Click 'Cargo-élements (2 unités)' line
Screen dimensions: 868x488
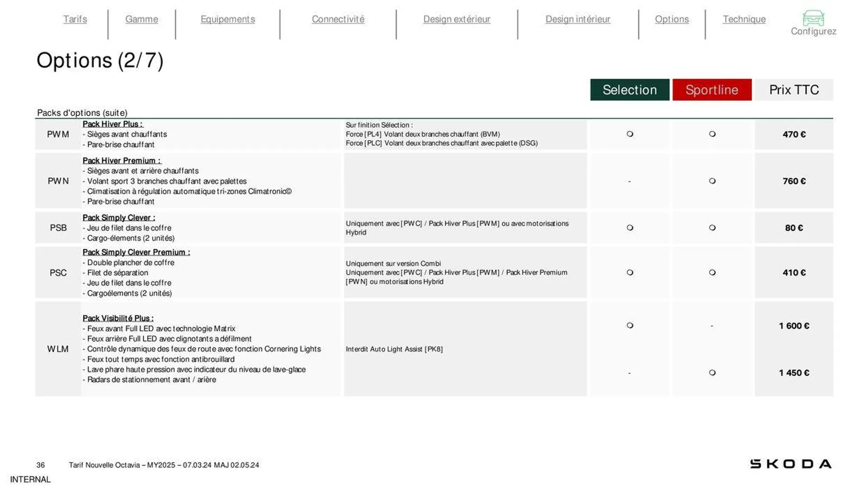pyautogui.click(x=128, y=238)
